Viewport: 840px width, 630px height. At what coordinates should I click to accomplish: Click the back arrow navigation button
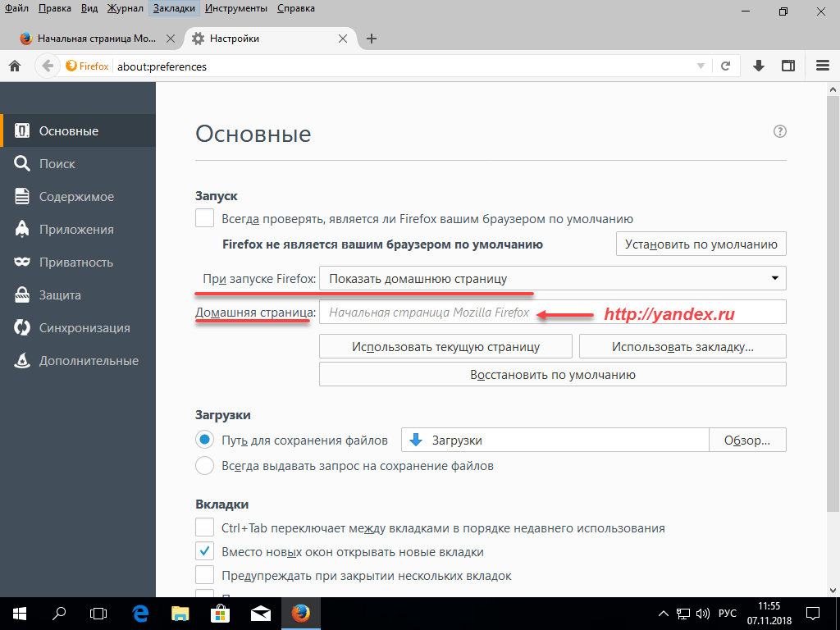coord(48,66)
